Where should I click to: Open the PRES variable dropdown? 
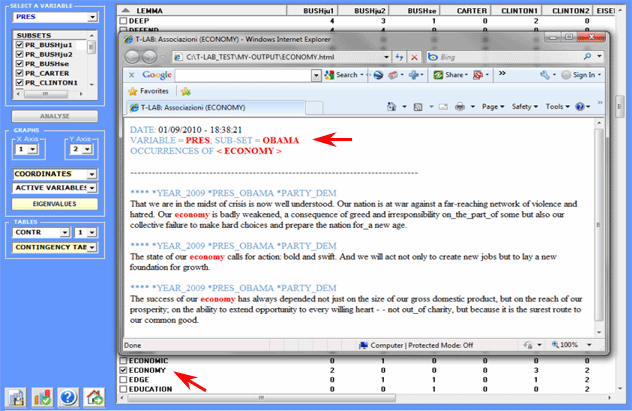point(92,17)
